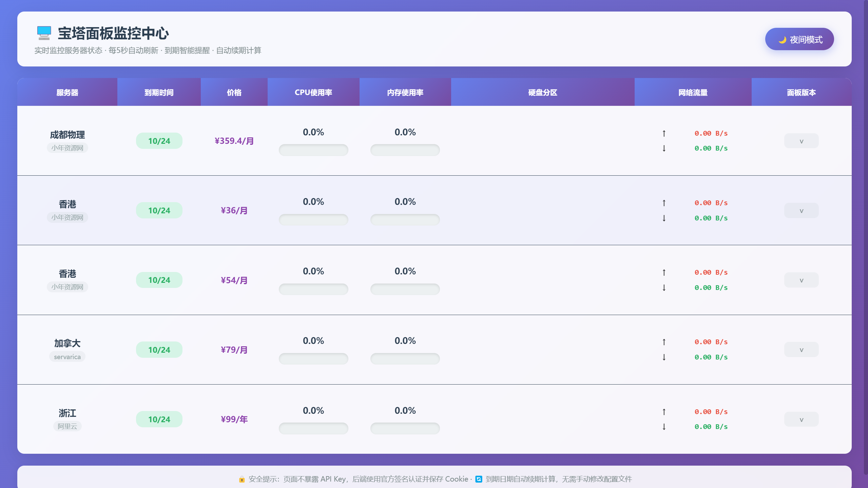Click the ¥99/年 price for 浙江
868x488 pixels.
pos(234,419)
